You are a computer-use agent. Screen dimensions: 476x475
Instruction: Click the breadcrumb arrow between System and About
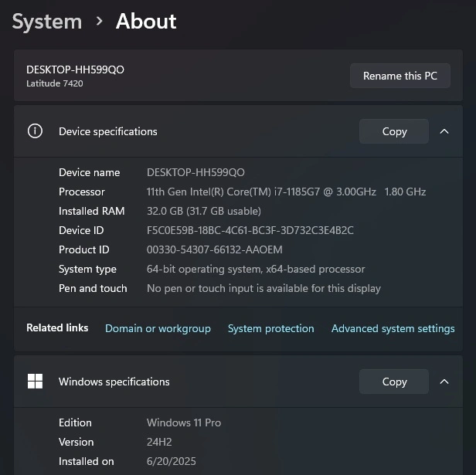point(99,22)
